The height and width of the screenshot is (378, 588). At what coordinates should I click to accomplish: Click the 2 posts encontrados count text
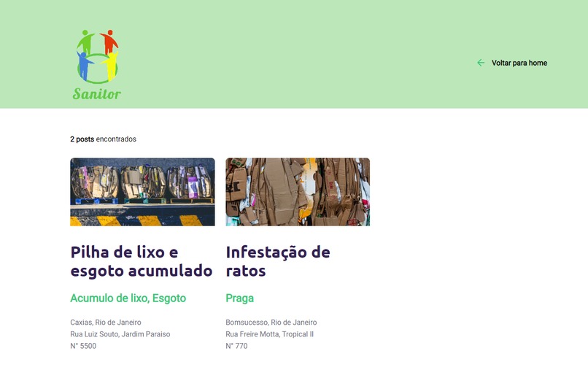click(103, 139)
